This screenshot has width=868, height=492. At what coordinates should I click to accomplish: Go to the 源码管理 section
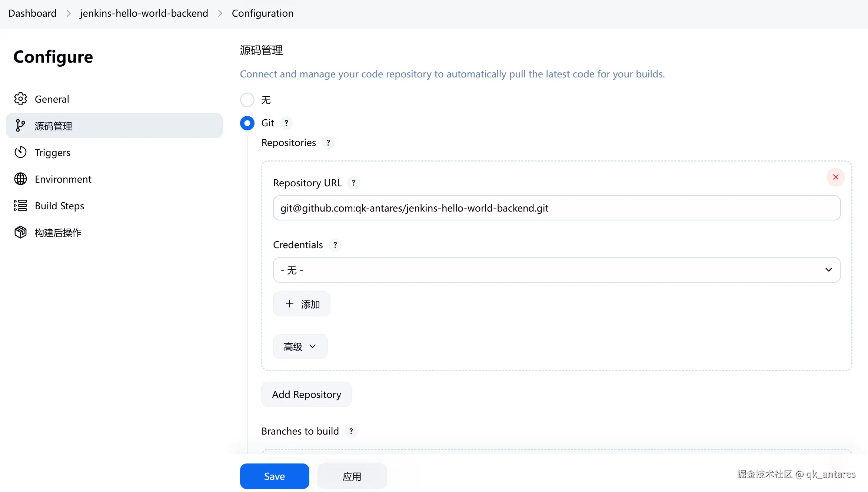coord(114,126)
